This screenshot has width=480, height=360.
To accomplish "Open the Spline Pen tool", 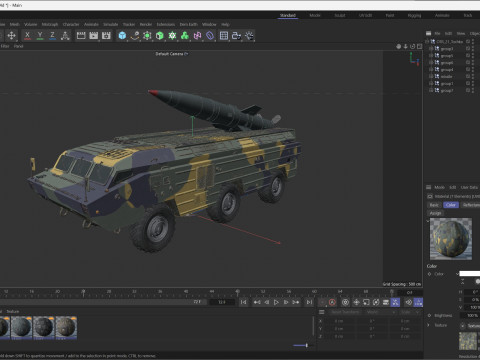I will tap(135, 35).
